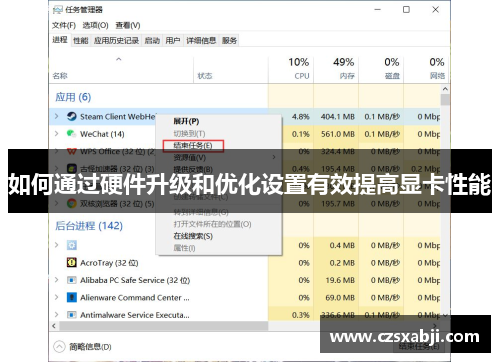
Task: Click the gear icon of unnamed background process
Action: point(71,245)
